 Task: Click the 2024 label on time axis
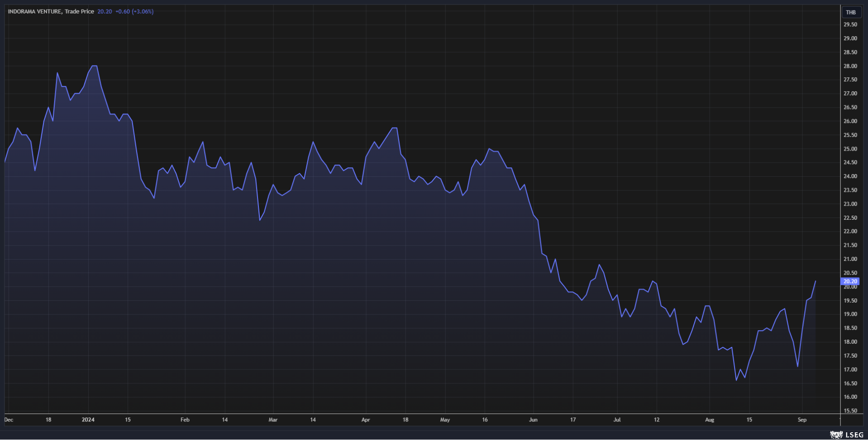[x=88, y=420]
